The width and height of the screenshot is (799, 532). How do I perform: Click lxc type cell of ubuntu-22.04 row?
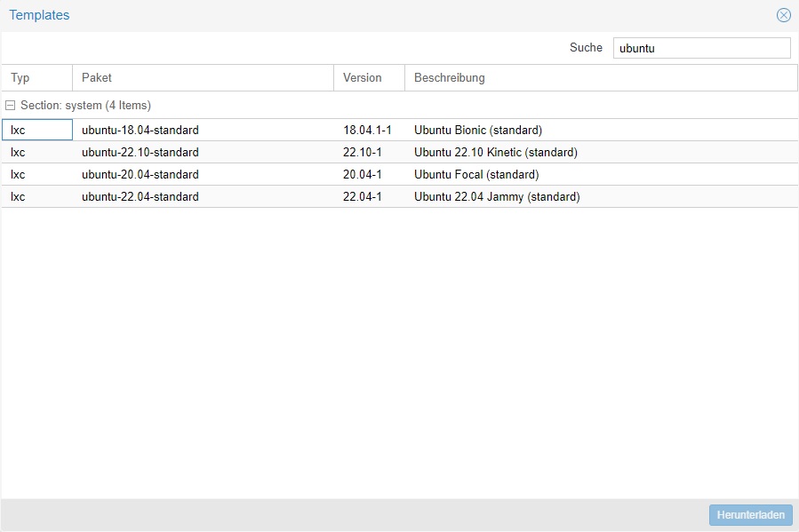pos(37,196)
